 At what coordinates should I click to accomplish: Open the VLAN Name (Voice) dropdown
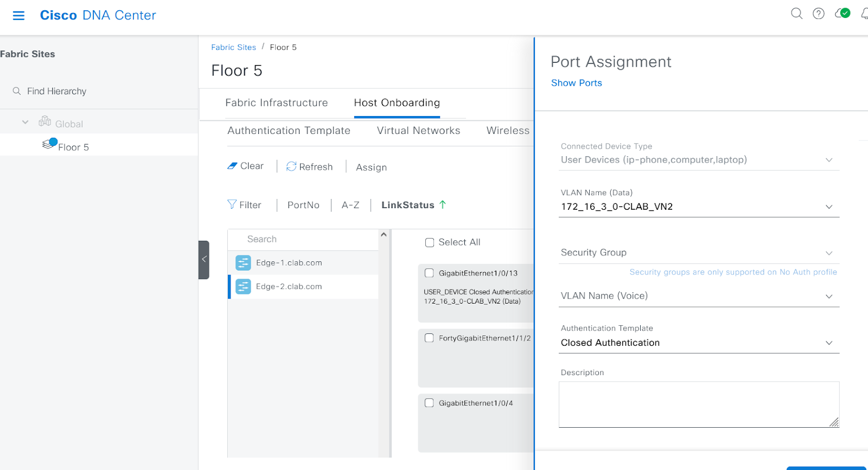coord(699,296)
